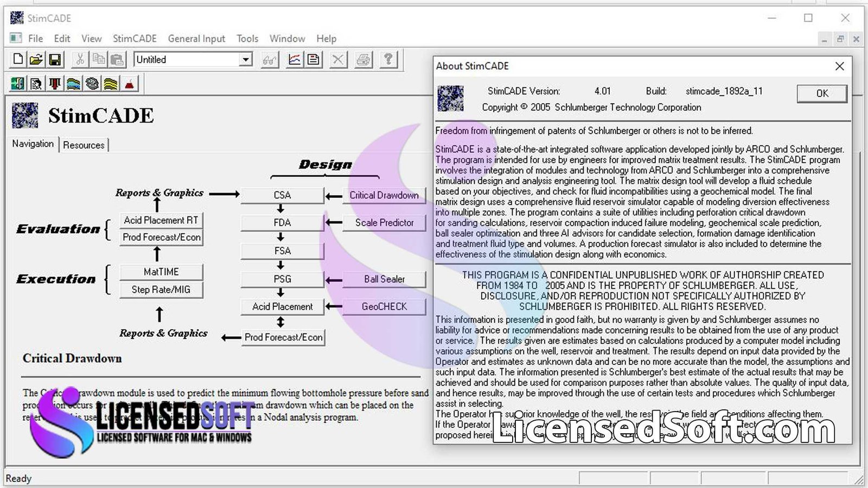
Task: Click the Ready status bar text
Action: click(x=18, y=478)
